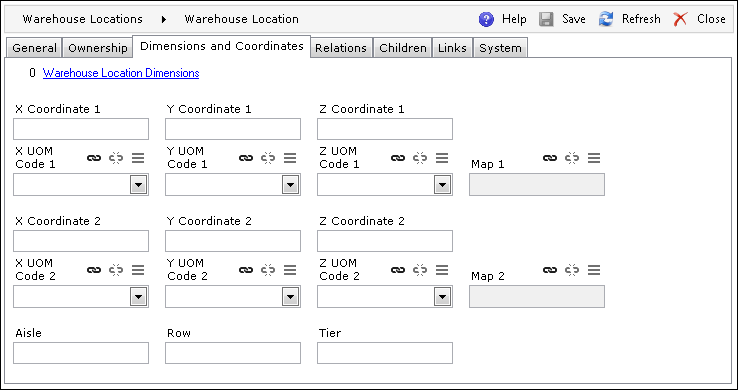738x390 pixels.
Task: Click the Aisle input field
Action: (x=81, y=353)
